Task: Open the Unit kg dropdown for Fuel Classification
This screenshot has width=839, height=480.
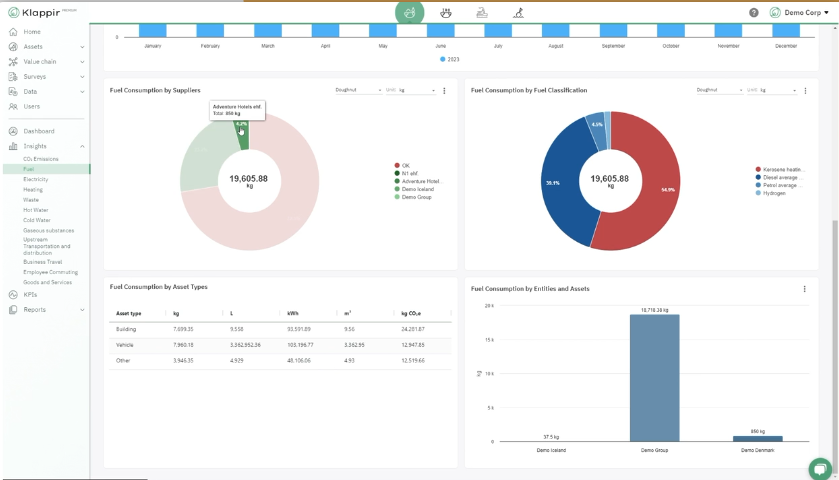Action: (771, 90)
